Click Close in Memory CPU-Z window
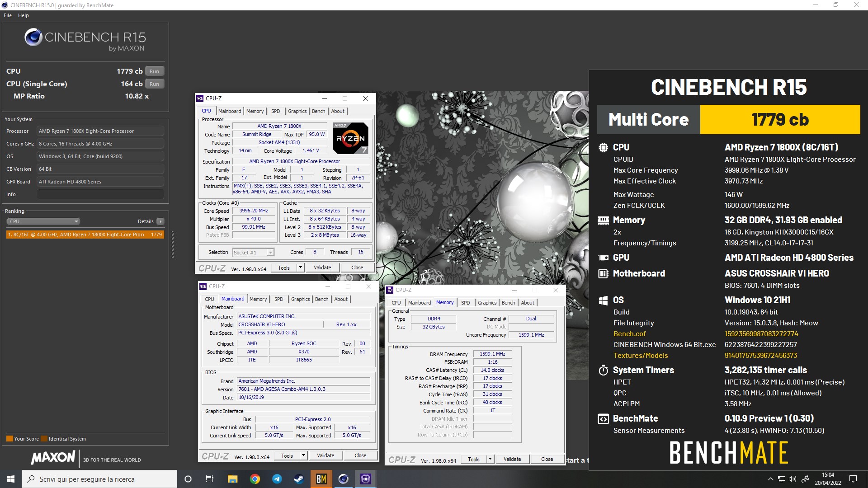This screenshot has height=488, width=868. (547, 459)
